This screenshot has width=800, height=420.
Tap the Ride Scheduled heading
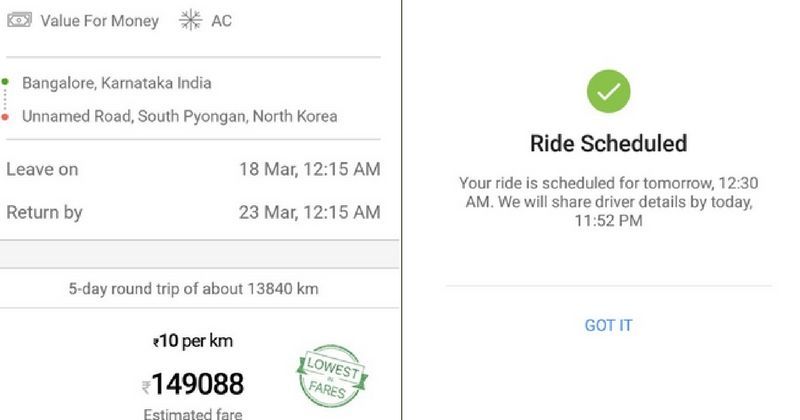tap(608, 143)
